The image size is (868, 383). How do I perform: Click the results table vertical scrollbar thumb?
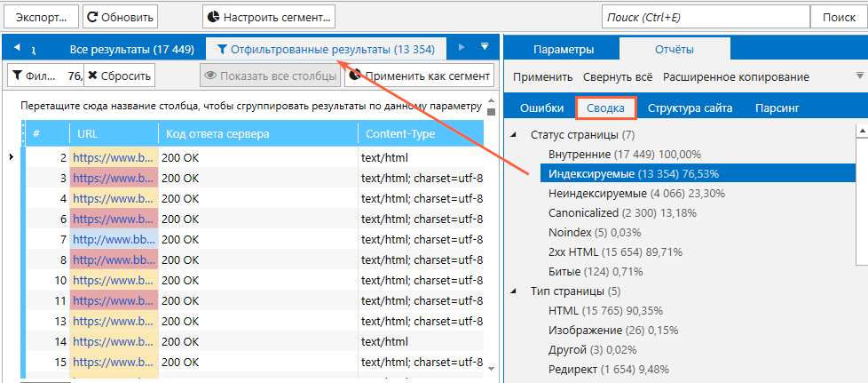pyautogui.click(x=491, y=112)
